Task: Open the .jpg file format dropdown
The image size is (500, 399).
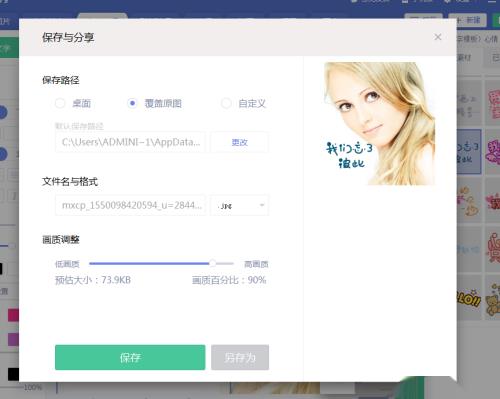Action: [240, 205]
